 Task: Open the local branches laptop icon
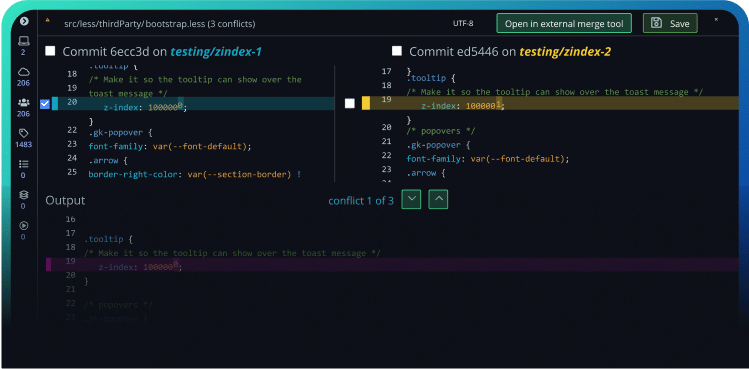pos(23,41)
